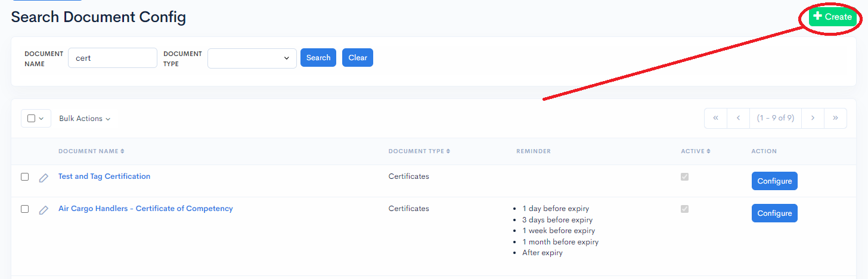This screenshot has width=868, height=279.
Task: Click Certificates type in Test and Tag row
Action: [x=409, y=176]
